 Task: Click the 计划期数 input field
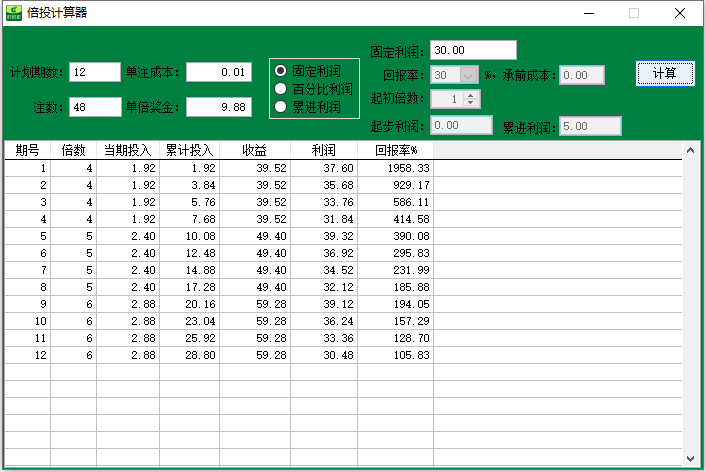(x=94, y=72)
